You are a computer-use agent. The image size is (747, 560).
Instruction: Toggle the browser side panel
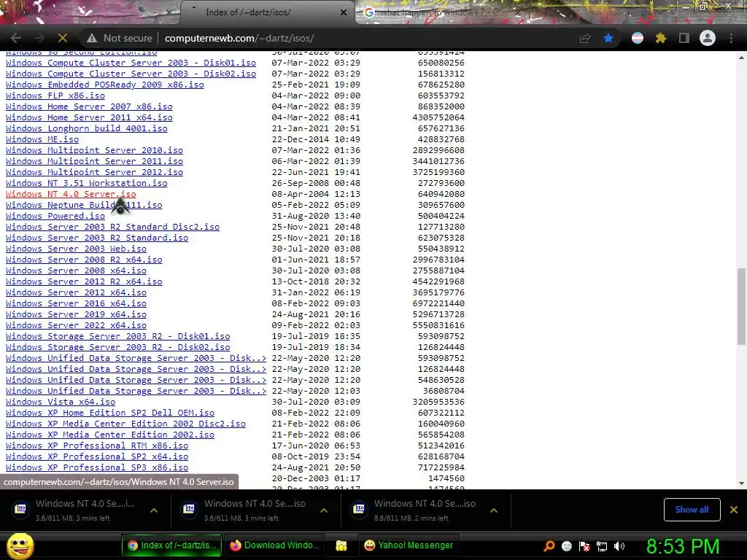tap(684, 38)
